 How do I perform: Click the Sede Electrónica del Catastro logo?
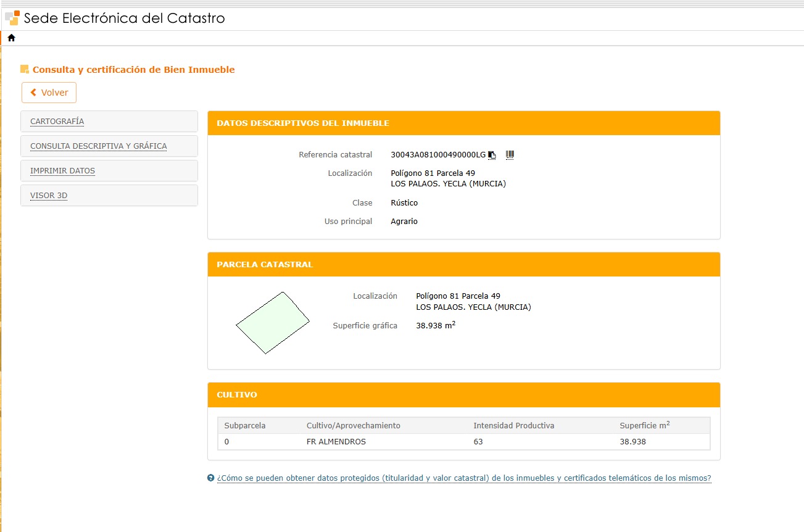[x=115, y=18]
